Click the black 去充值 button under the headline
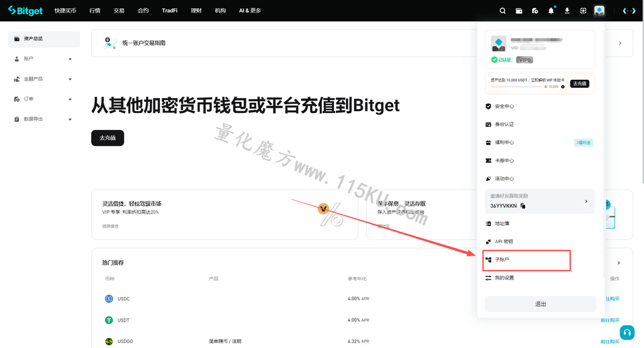The height and width of the screenshot is (348, 644). (x=108, y=138)
